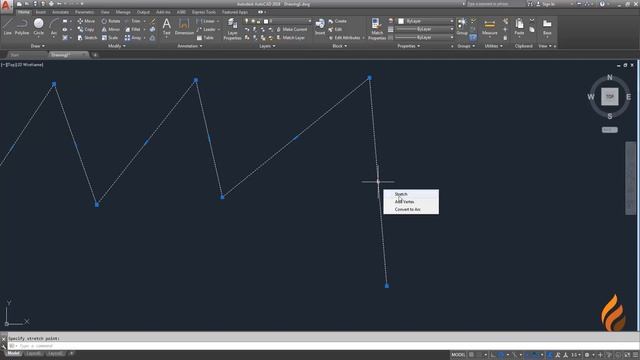This screenshot has height=360, width=640.
Task: Click Match Properties
Action: (377, 29)
